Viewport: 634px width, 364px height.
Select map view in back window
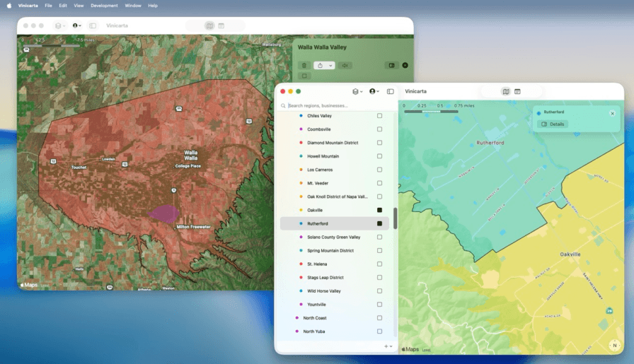pos(209,26)
